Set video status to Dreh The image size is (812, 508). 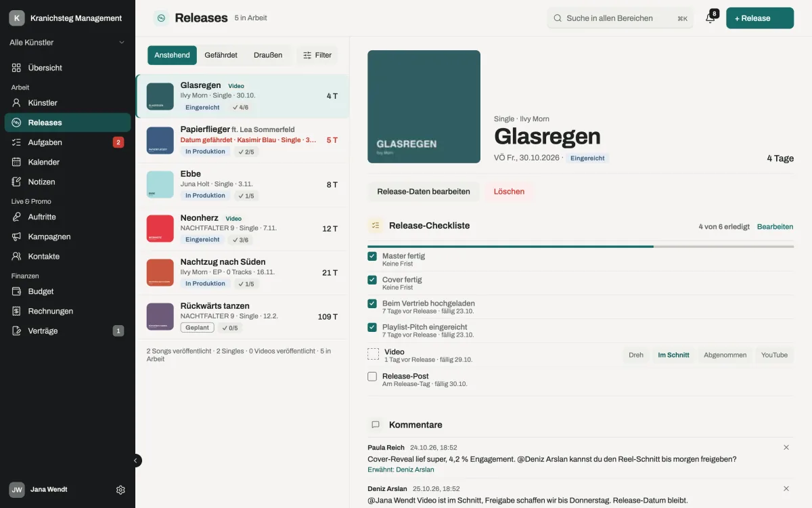point(636,355)
